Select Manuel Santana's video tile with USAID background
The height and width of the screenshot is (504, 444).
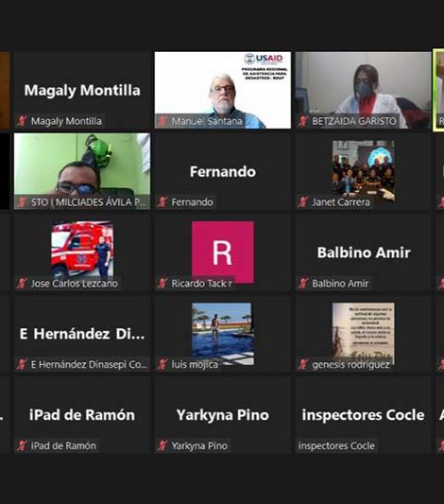[x=223, y=90]
